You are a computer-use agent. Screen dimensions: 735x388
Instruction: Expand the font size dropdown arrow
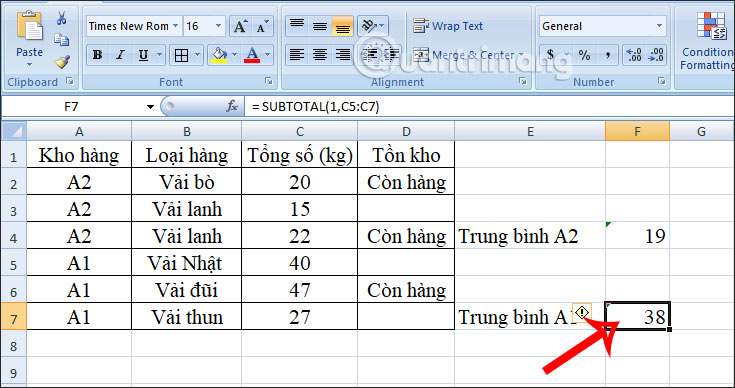[218, 26]
